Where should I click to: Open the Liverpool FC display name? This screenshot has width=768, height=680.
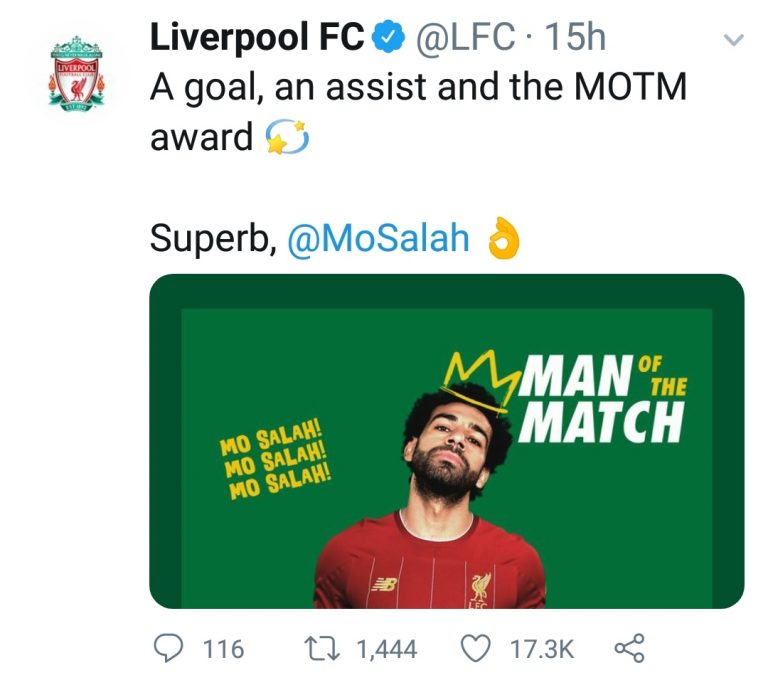[x=257, y=38]
